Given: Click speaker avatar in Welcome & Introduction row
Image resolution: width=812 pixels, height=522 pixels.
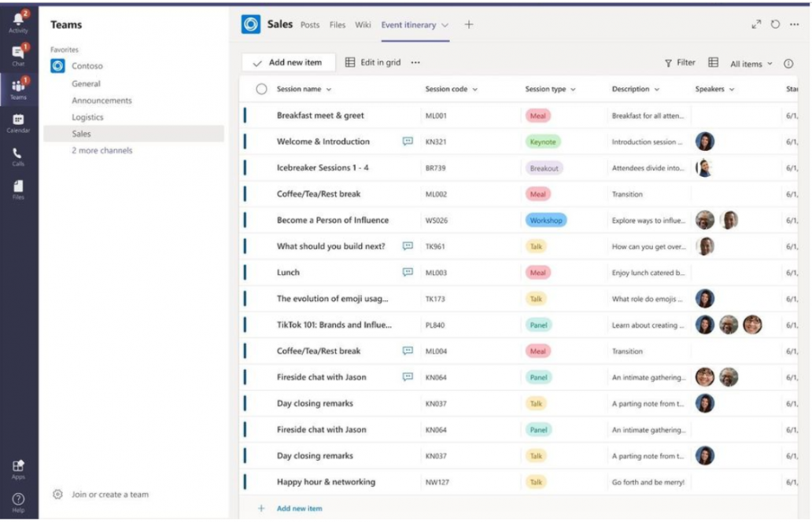Looking at the screenshot, I should (x=705, y=142).
